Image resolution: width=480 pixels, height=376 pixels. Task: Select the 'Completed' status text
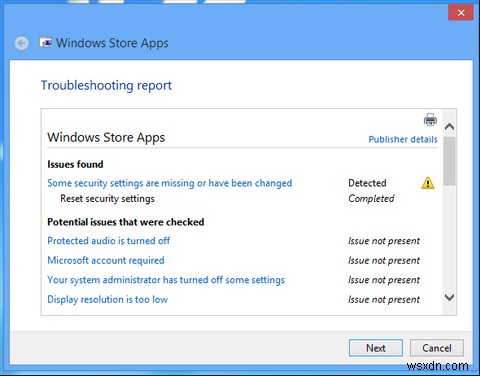click(x=371, y=199)
